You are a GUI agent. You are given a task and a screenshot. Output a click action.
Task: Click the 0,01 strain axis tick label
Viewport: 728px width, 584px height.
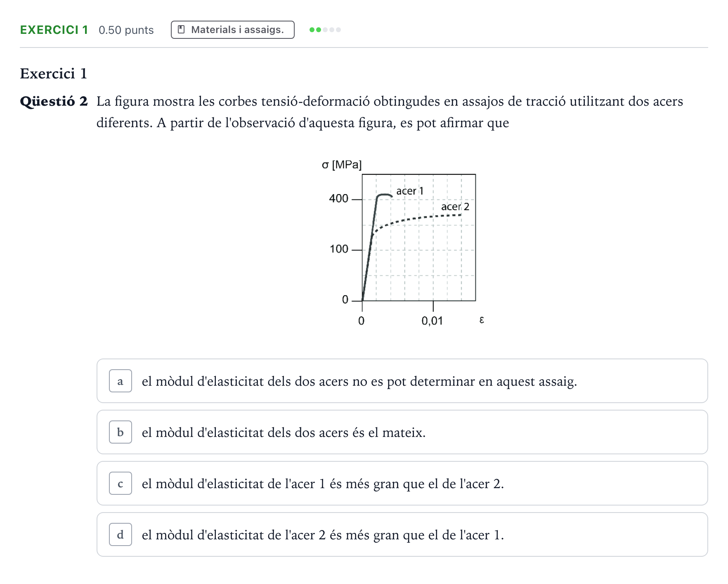[x=432, y=321]
